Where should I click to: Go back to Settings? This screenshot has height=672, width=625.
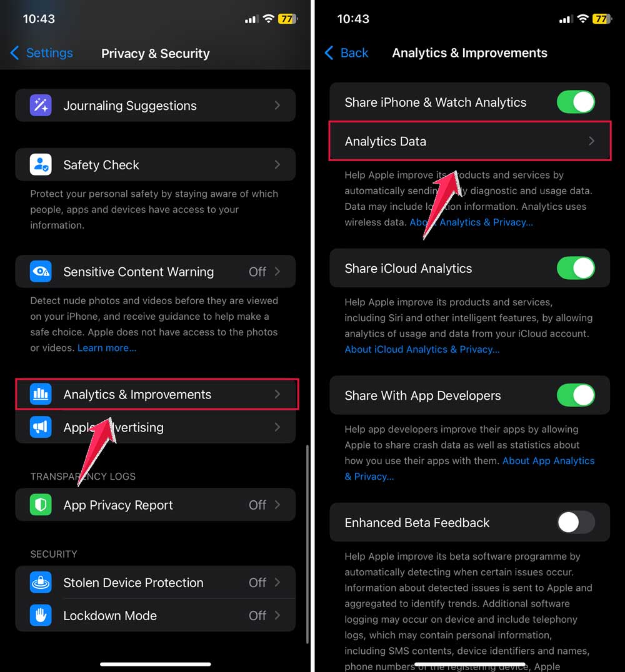pyautogui.click(x=42, y=52)
